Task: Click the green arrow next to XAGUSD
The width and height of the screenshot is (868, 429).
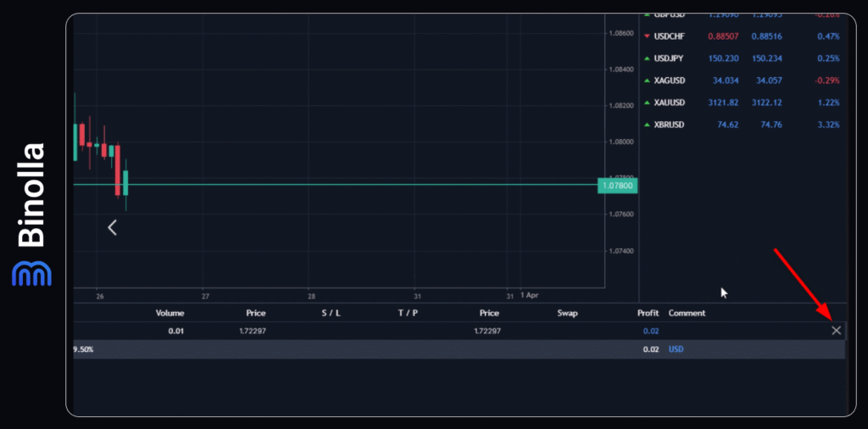Action: (648, 81)
